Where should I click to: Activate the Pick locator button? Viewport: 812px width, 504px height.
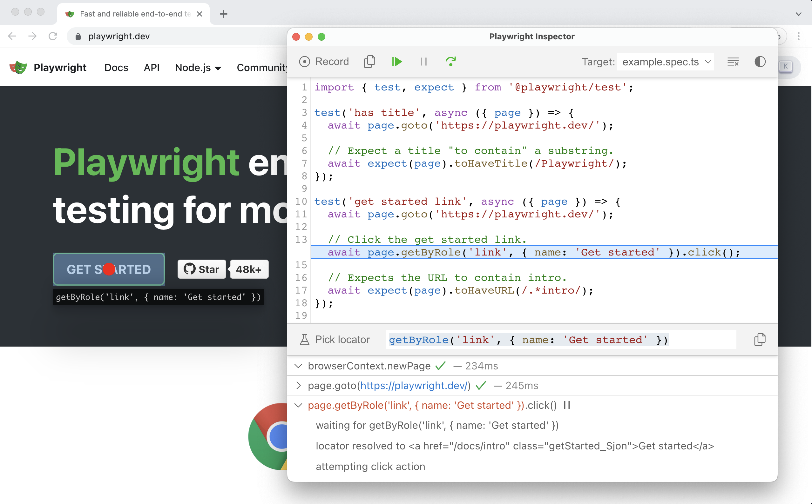(x=335, y=340)
